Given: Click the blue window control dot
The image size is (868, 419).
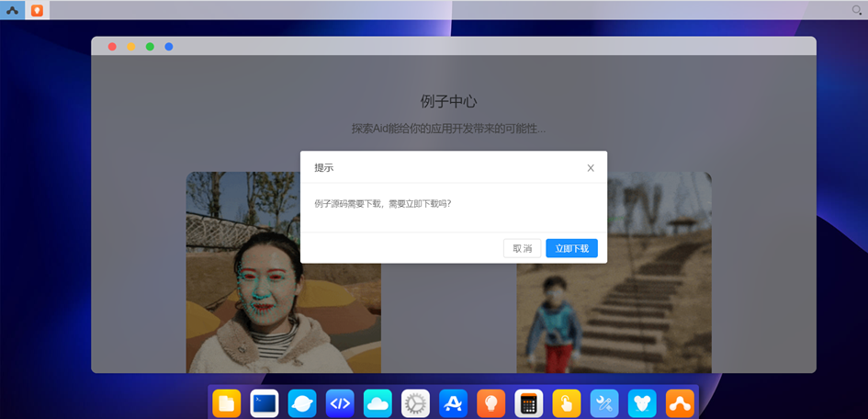Looking at the screenshot, I should pyautogui.click(x=169, y=47).
